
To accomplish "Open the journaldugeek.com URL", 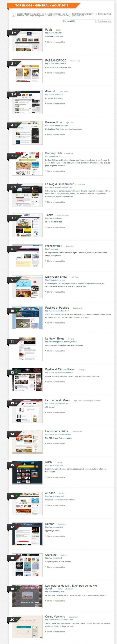I will pyautogui.click(x=57, y=404).
